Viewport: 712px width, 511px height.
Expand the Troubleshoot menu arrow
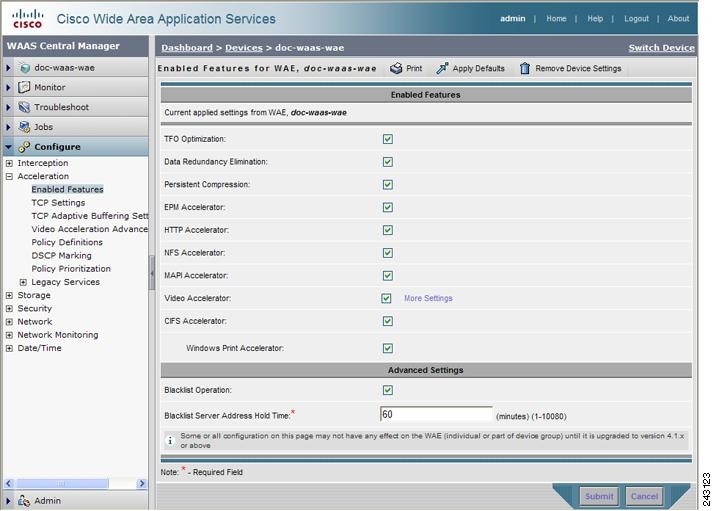pyautogui.click(x=8, y=107)
